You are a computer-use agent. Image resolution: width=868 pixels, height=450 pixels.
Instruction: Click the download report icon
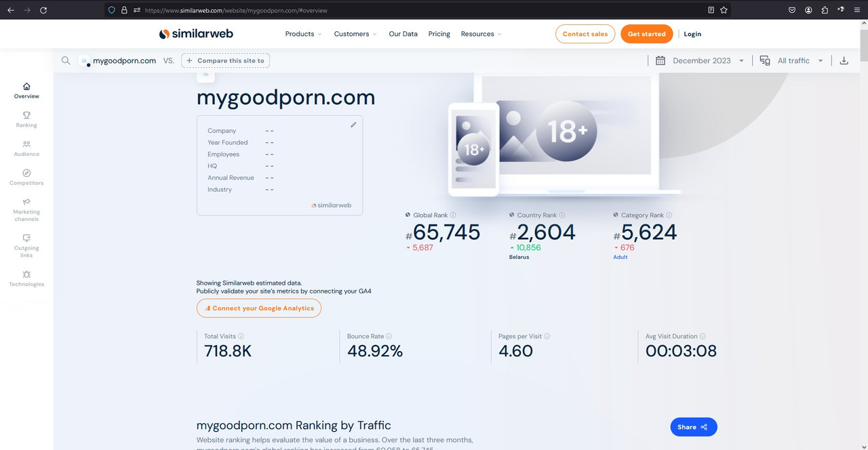(844, 60)
